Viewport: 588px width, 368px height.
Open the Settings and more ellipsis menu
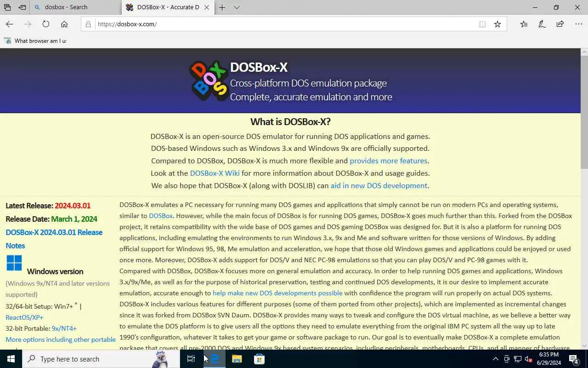[578, 24]
